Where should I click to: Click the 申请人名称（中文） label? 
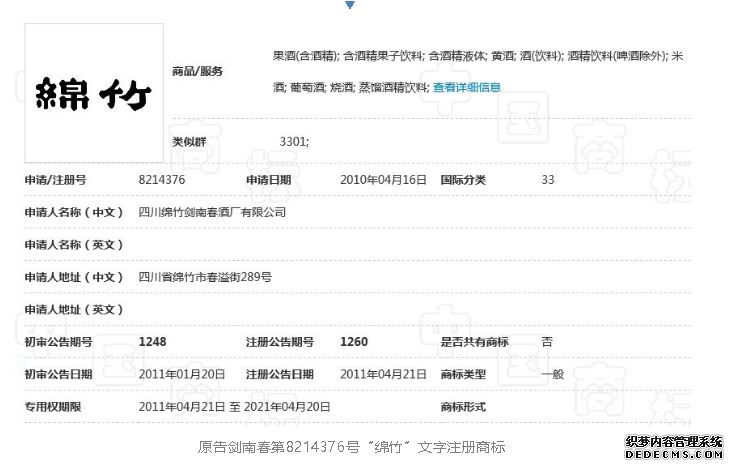(74, 213)
